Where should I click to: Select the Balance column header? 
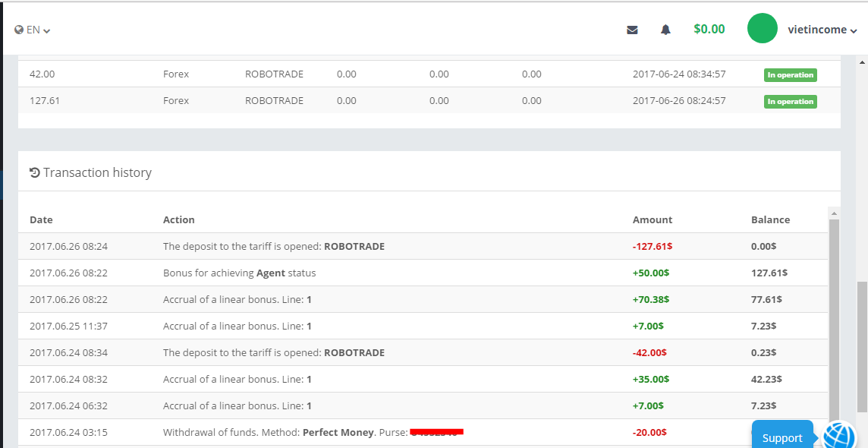(770, 219)
